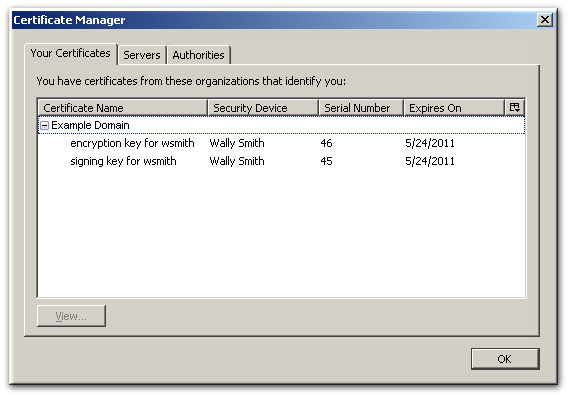
Task: Click the View... button
Action: [71, 316]
